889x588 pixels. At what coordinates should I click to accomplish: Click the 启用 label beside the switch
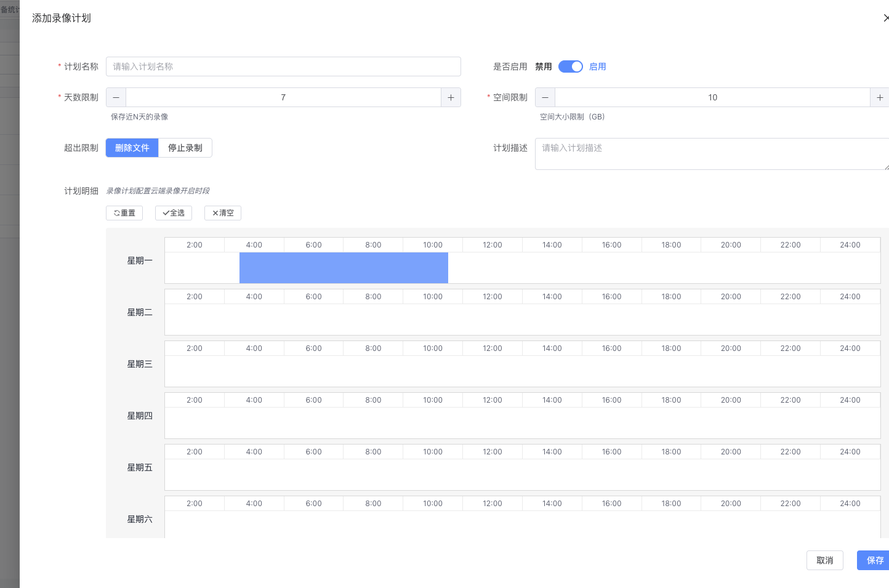(597, 66)
